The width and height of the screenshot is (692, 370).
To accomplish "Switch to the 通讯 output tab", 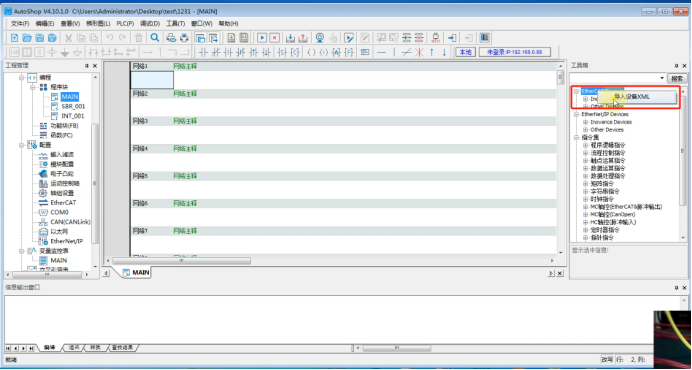I will 73,347.
